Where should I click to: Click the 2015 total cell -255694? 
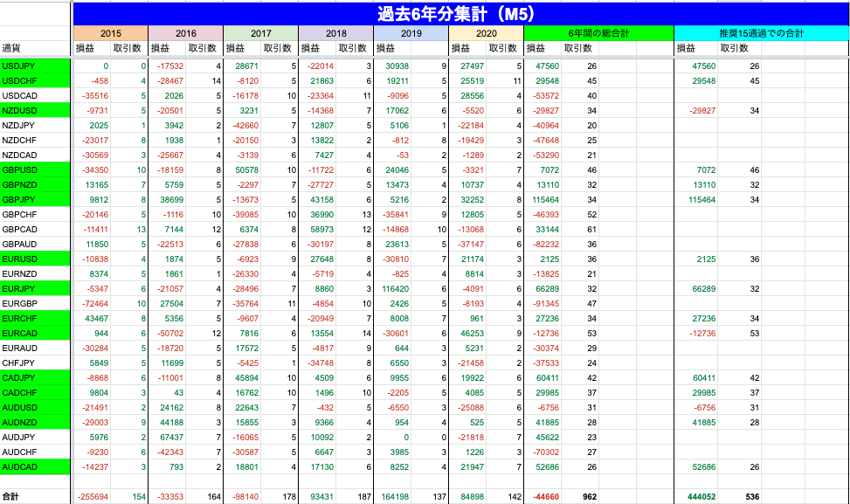(x=93, y=496)
